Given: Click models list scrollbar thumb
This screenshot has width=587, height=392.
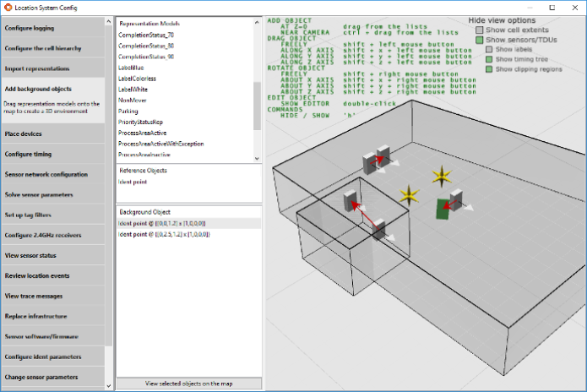Looking at the screenshot, I should tap(257, 106).
